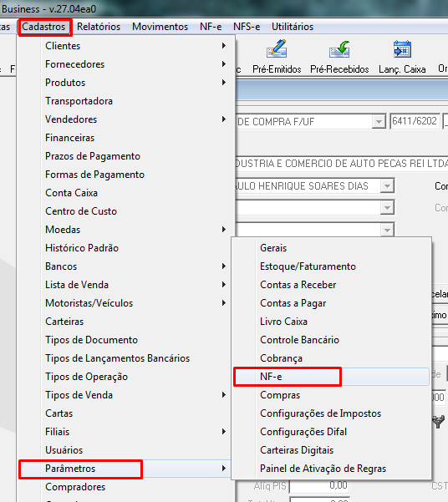Screen dimensions: 448x502
Task: Select Conta Caixa entry
Action: coord(126,193)
